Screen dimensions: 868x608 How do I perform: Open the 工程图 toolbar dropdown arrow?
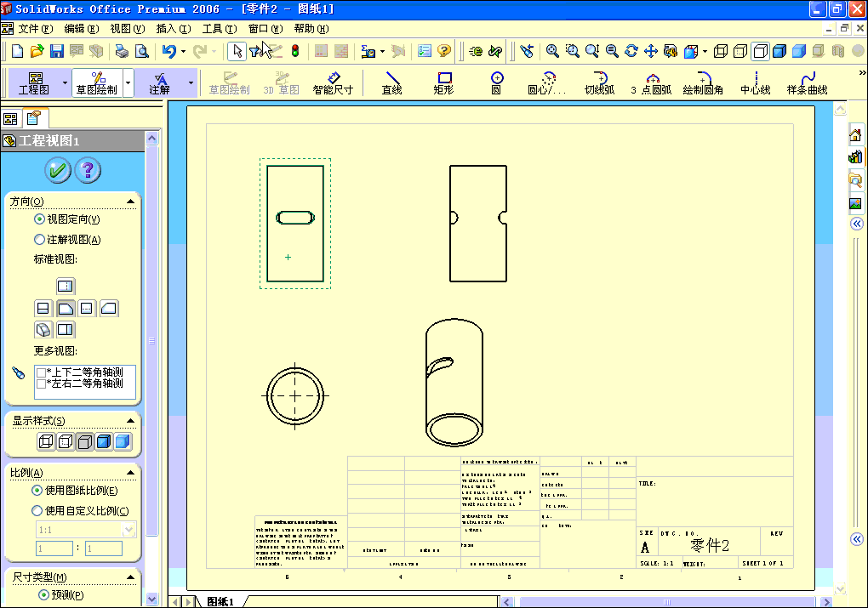pyautogui.click(x=65, y=83)
